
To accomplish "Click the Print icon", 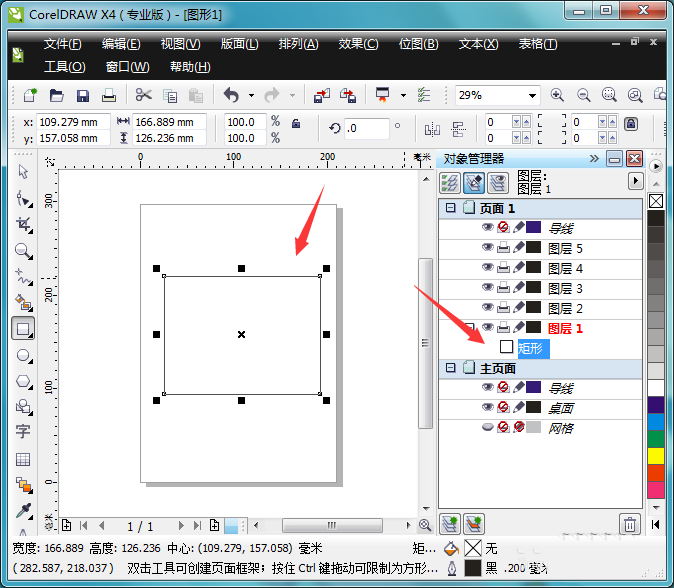I will 109,95.
